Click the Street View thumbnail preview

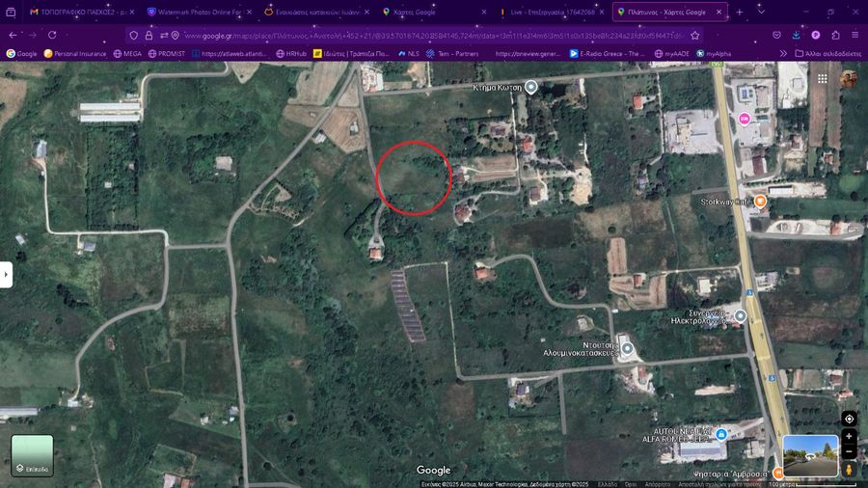[x=810, y=455]
